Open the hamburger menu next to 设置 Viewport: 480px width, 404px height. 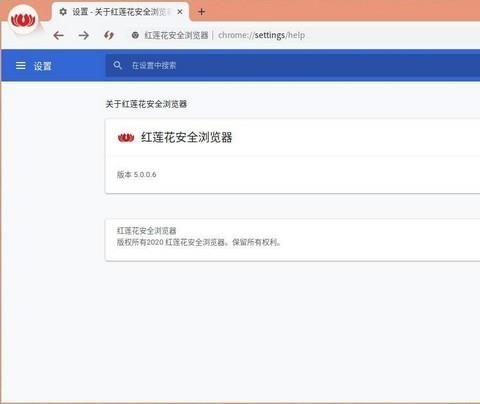click(21, 65)
